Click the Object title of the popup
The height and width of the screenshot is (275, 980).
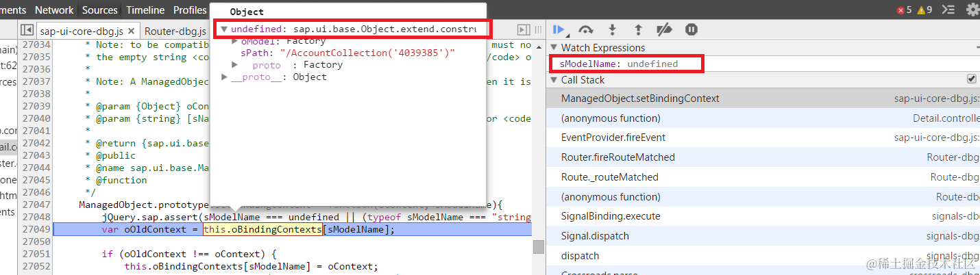coord(247,12)
